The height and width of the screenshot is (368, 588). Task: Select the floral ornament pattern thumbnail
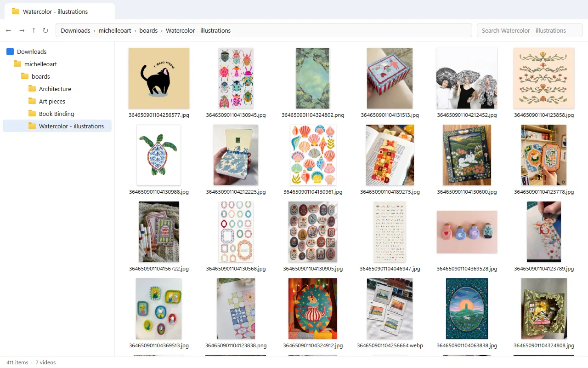pyautogui.click(x=544, y=78)
